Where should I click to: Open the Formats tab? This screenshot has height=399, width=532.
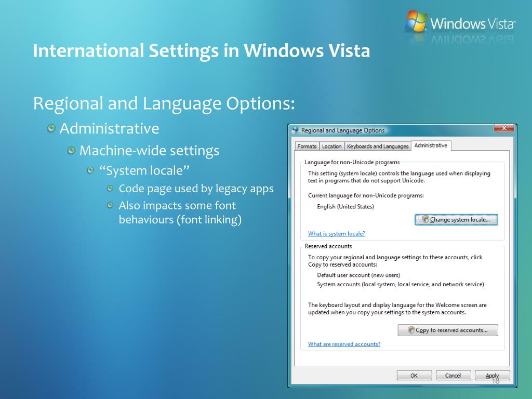(x=307, y=146)
